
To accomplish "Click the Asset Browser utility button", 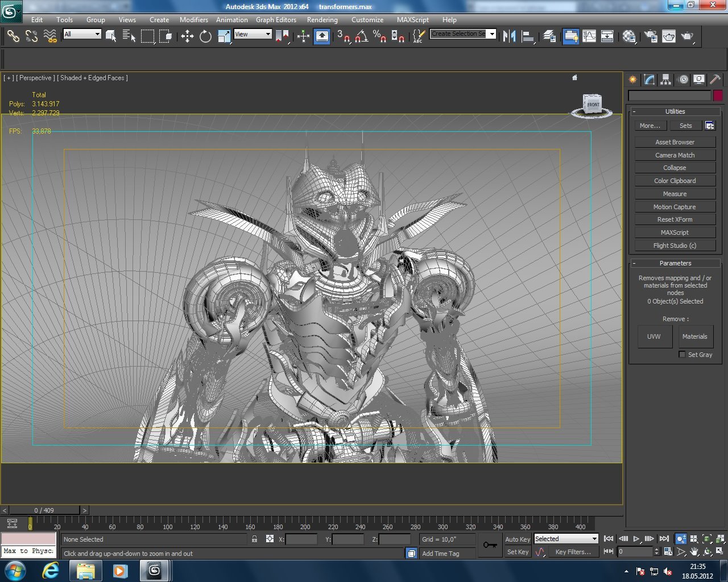I will [675, 142].
